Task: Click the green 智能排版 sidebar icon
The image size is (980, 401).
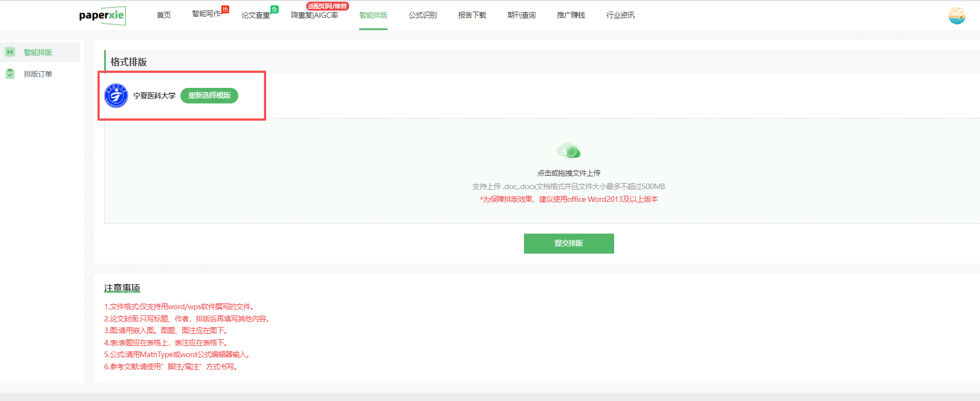Action: pos(10,52)
